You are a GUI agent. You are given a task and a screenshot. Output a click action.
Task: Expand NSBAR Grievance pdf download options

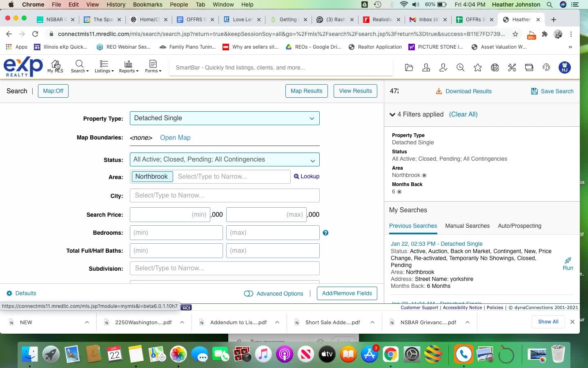[468, 322]
